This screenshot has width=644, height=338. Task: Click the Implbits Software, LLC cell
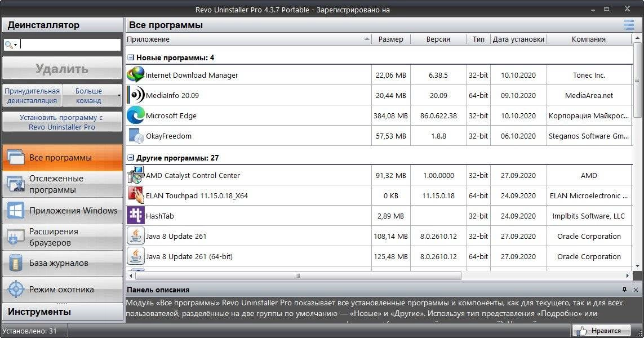[589, 216]
